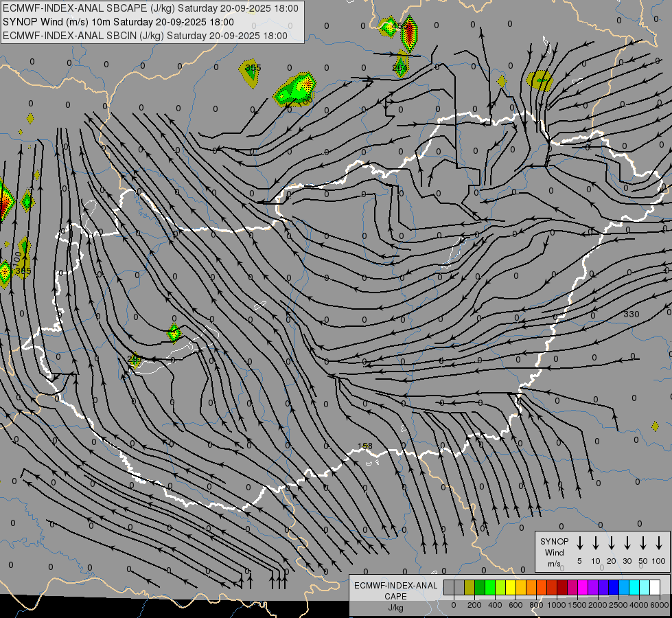Select the bright cyan CAPE legend swatch
The height and width of the screenshot is (618, 672).
tap(634, 587)
